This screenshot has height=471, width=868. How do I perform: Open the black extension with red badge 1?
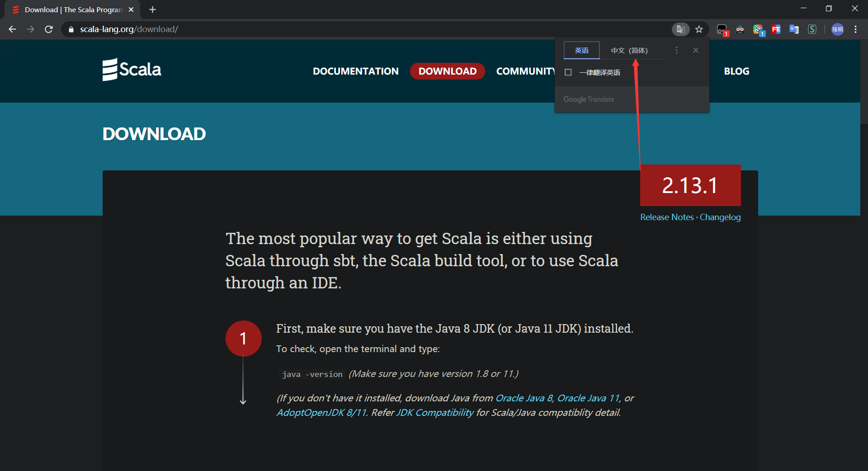(x=722, y=30)
